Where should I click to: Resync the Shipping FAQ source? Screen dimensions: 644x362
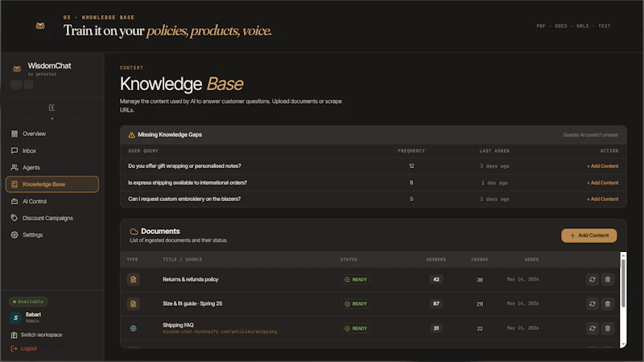(x=592, y=328)
